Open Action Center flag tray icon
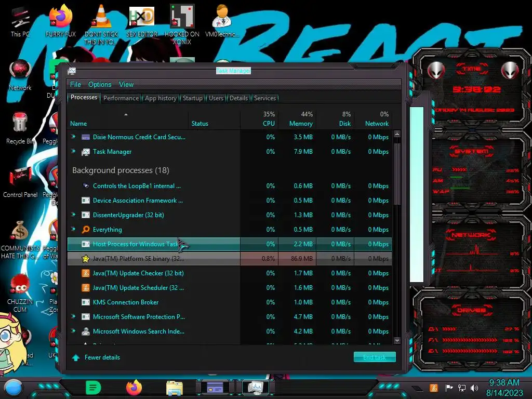Viewport: 532px width, 399px height. [449, 388]
